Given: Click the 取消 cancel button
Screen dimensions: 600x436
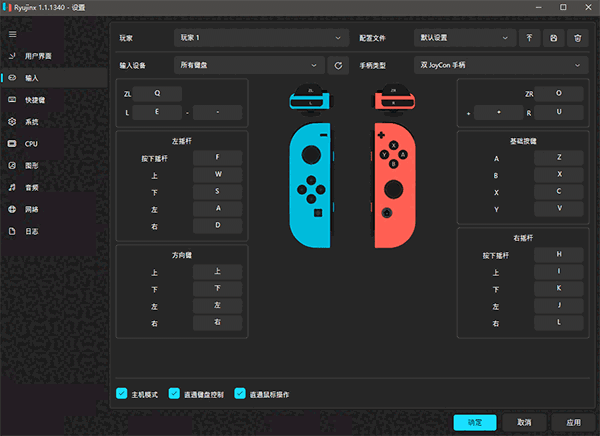Looking at the screenshot, I should [524, 422].
